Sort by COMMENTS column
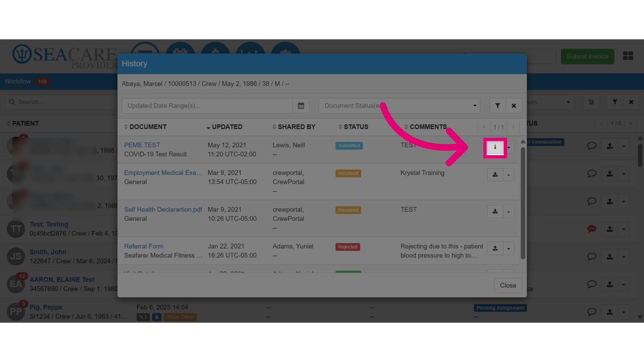Viewport: 644px width, 362px height. tap(425, 127)
